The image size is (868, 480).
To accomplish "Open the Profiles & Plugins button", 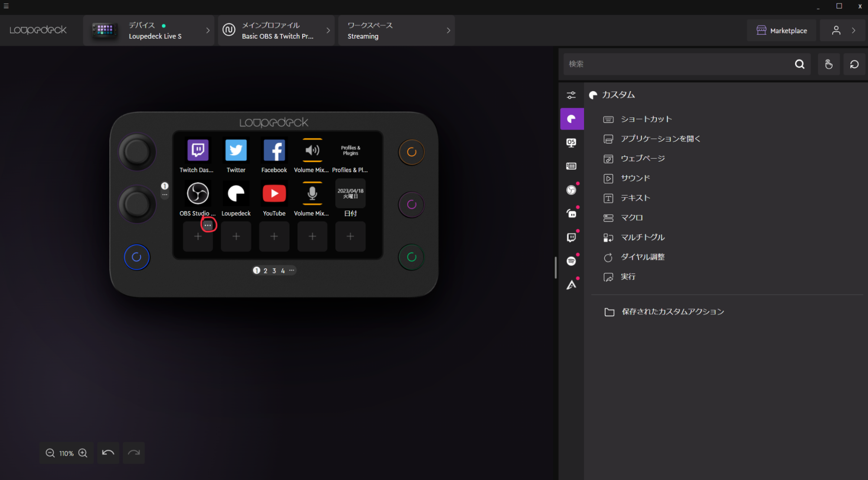I will click(x=350, y=150).
